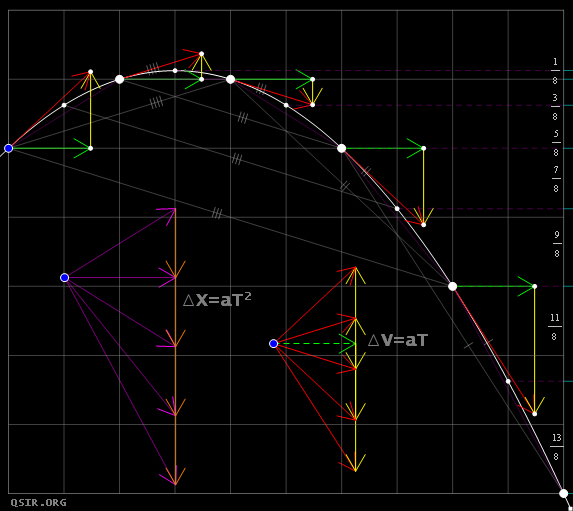573x511 pixels.
Task: Click the dashed green arrow near ΔV=aT
Action: tap(316, 344)
